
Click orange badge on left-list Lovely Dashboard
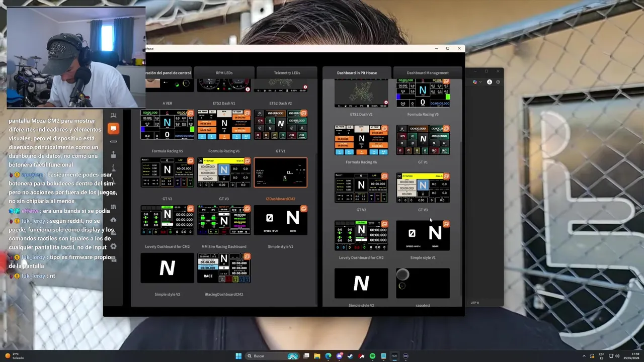tap(190, 209)
